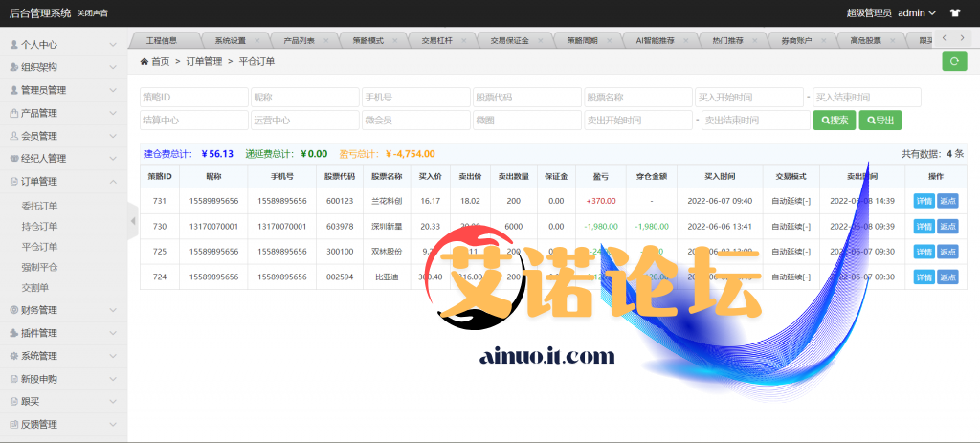Image resolution: width=980 pixels, height=443 pixels.
Task: Expand the 经纪人管理 menu
Action: [64, 159]
